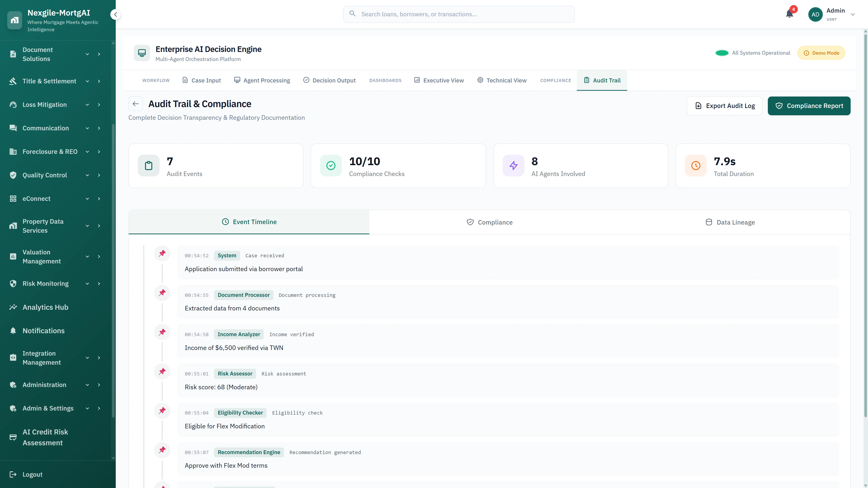The width and height of the screenshot is (868, 488).
Task: Click the Loss Mitigation sidebar icon
Action: [13, 104]
